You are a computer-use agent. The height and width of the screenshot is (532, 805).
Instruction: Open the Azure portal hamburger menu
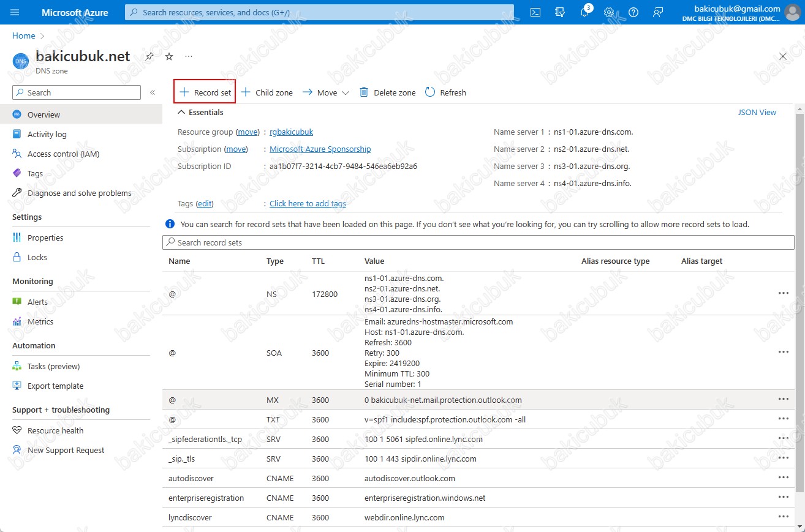coord(15,12)
